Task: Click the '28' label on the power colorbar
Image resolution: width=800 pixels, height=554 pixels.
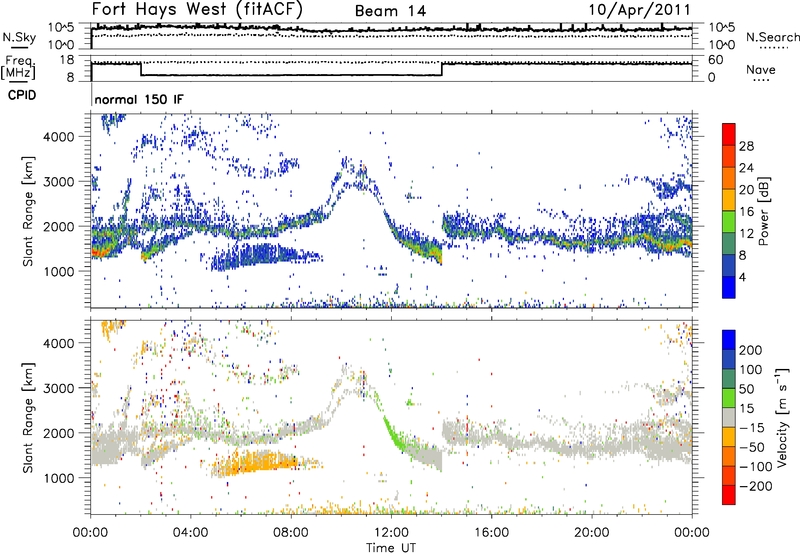Action: coord(746,146)
